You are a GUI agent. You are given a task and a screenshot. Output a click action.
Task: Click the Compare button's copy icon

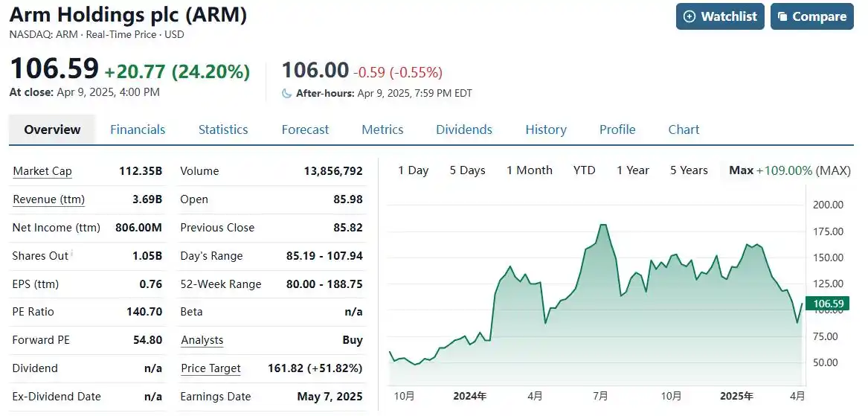782,16
